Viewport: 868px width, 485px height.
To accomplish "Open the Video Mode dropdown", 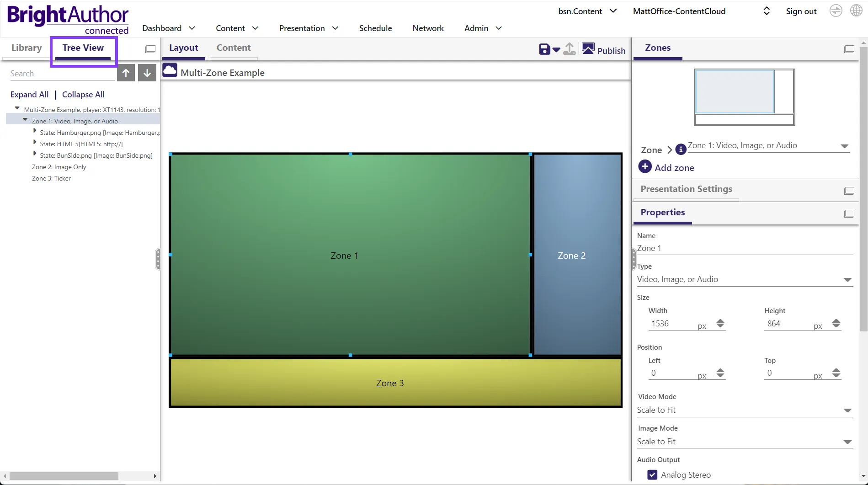I will (x=745, y=410).
